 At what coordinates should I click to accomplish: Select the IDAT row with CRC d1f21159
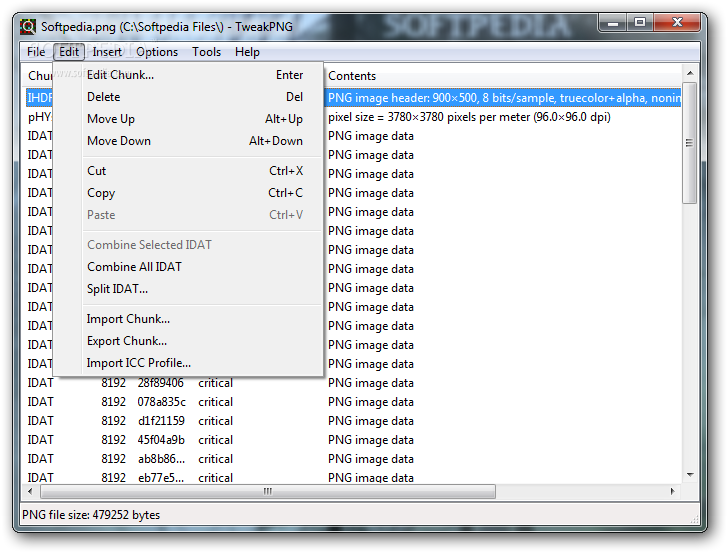(x=353, y=421)
